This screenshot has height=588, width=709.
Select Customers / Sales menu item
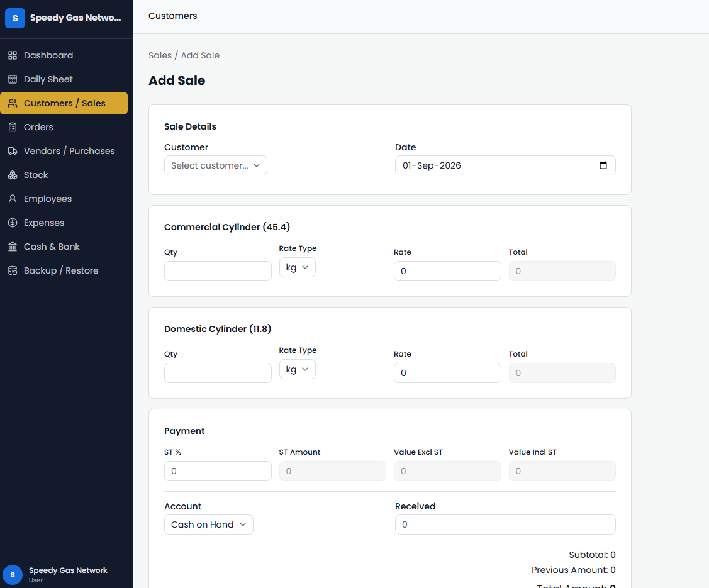[x=64, y=103]
